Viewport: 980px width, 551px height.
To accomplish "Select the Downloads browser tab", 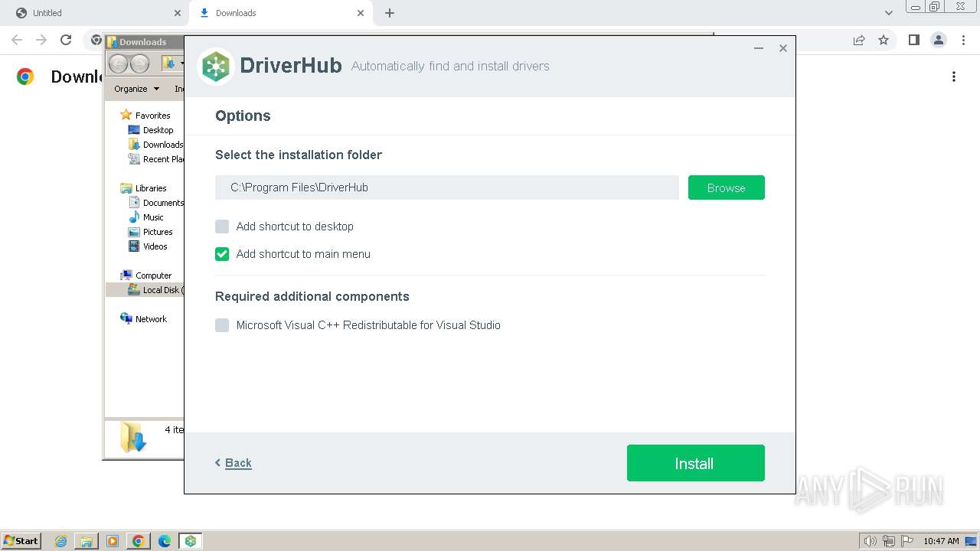I will tap(282, 13).
